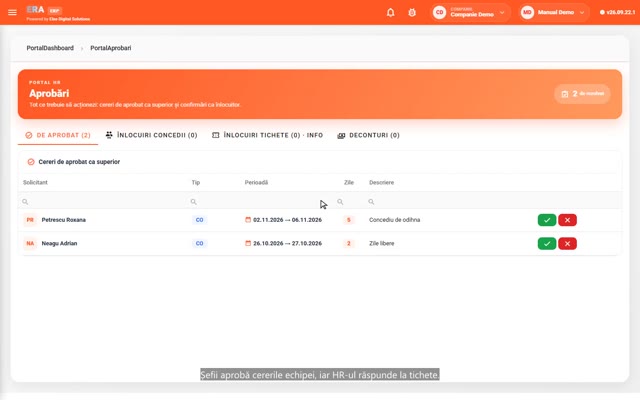Expand the Manual Demo user dropdown arrow

tap(582, 13)
